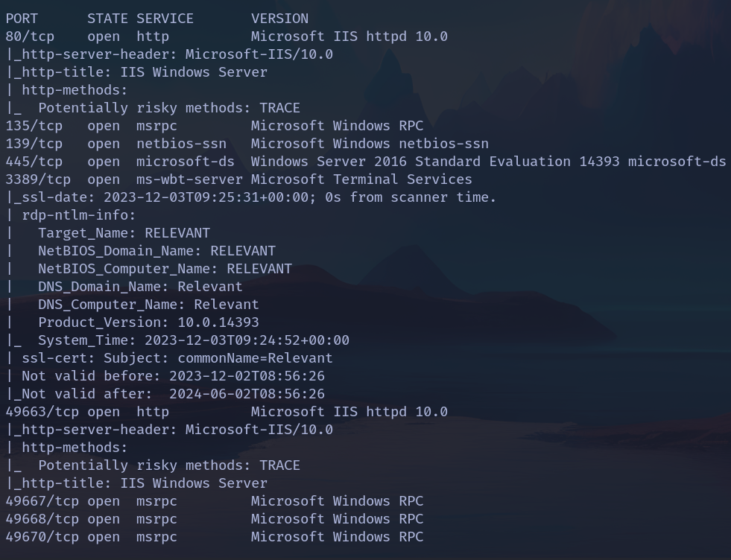Click the Target_Name: RELEVANT line
The width and height of the screenshot is (731, 560).
pyautogui.click(x=124, y=233)
